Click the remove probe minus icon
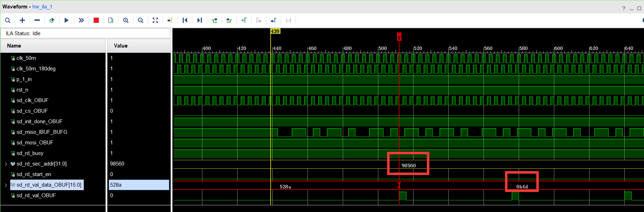644x212 pixels. pos(37,20)
